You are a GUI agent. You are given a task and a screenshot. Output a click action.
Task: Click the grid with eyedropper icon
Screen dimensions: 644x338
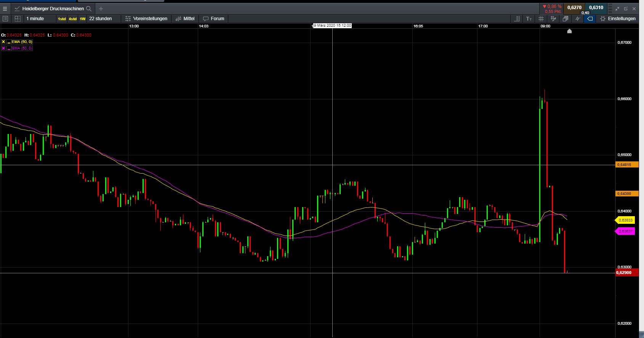click(553, 19)
